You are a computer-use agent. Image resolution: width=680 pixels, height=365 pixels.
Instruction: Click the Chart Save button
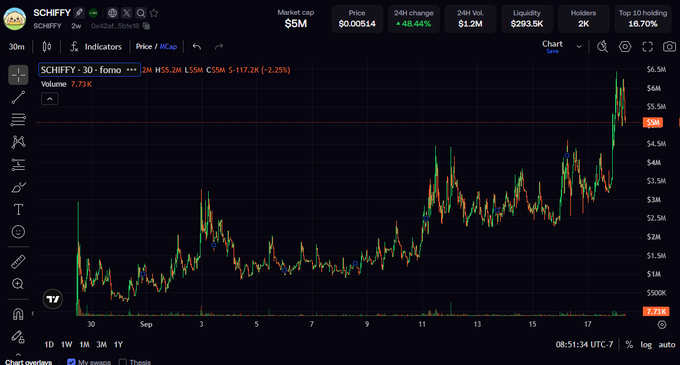pos(552,51)
